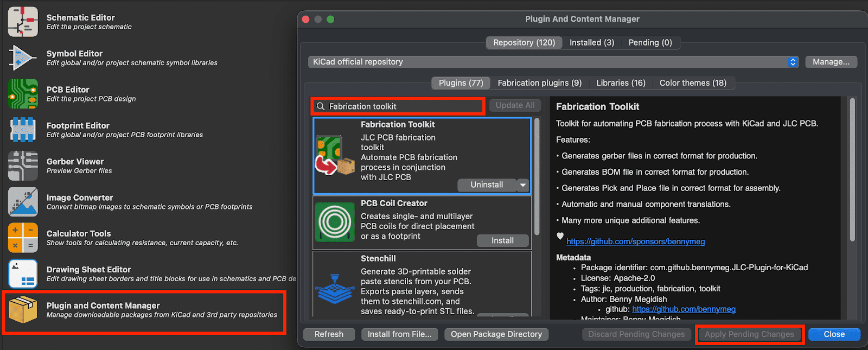Close the Plugin And Content Manager dialog

pyautogui.click(x=834, y=334)
